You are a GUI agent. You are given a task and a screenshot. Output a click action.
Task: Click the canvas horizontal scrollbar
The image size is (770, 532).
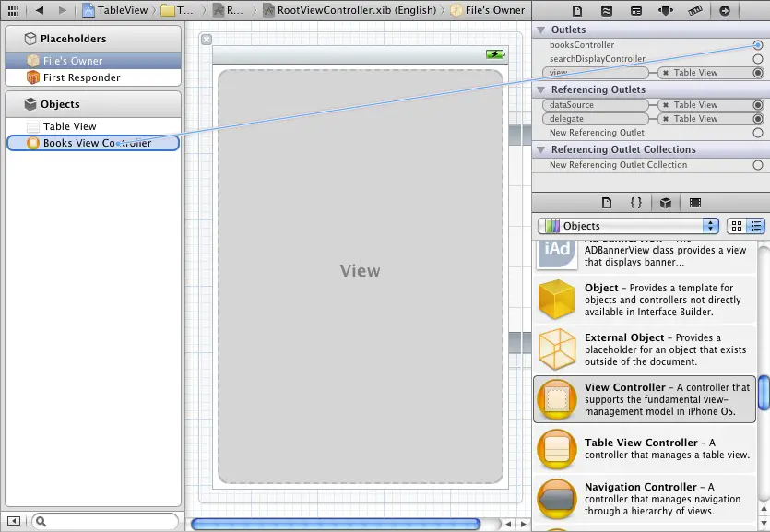click(336, 524)
